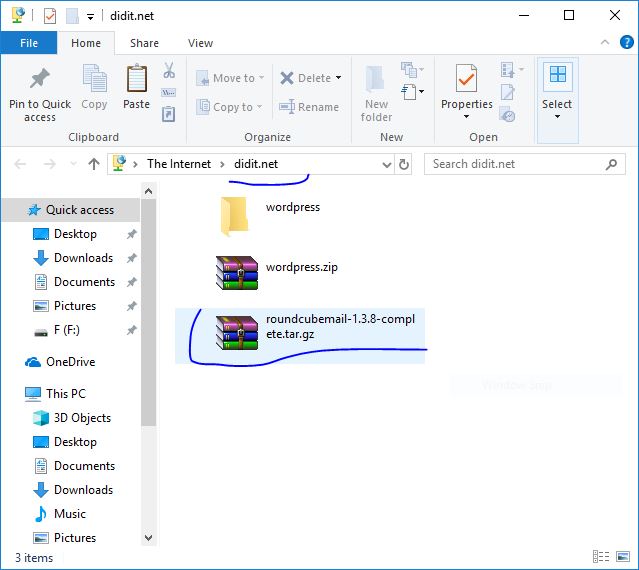Open Recent locations dropdown arrow
The width and height of the screenshot is (639, 570).
[73, 164]
